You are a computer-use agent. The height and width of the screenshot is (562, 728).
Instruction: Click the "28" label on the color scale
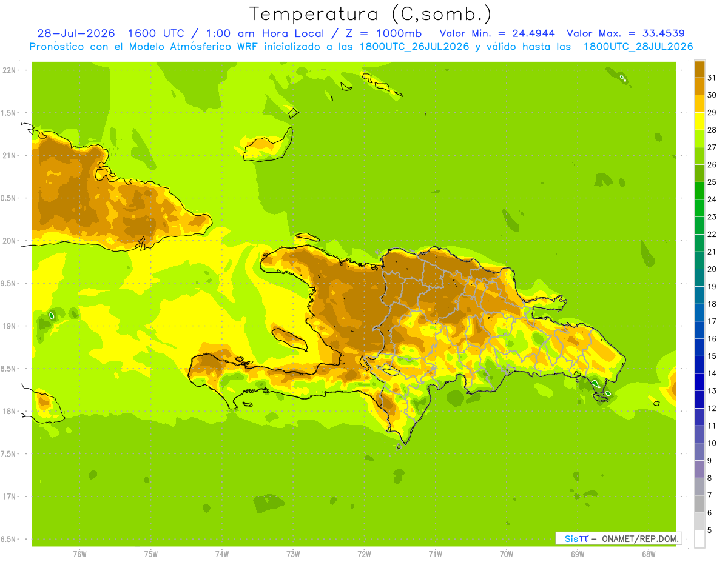point(712,130)
